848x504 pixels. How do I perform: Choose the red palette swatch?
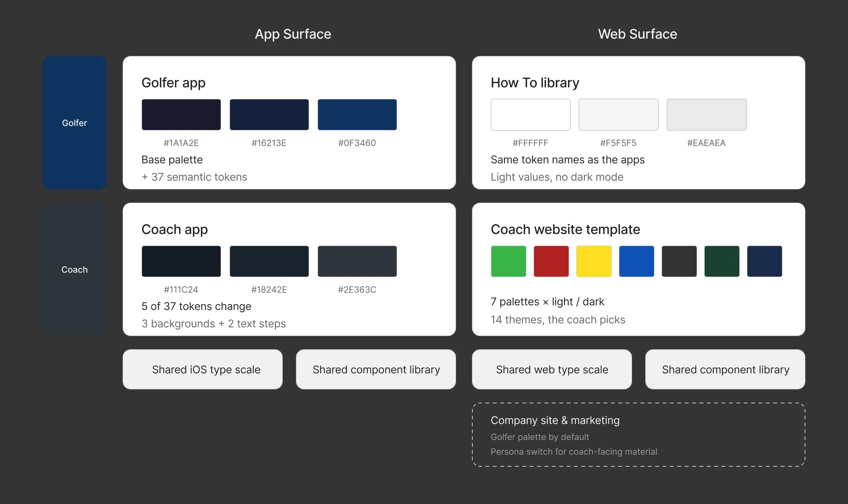pos(551,261)
